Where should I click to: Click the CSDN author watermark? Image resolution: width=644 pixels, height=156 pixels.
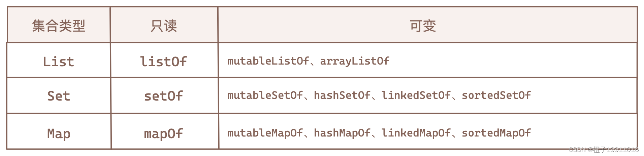604,150
